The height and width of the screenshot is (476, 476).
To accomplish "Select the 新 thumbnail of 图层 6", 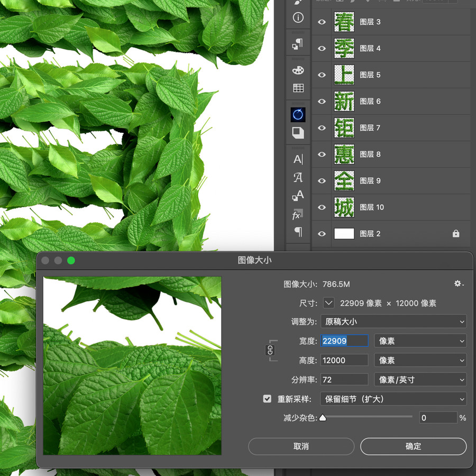I will pyautogui.click(x=344, y=101).
